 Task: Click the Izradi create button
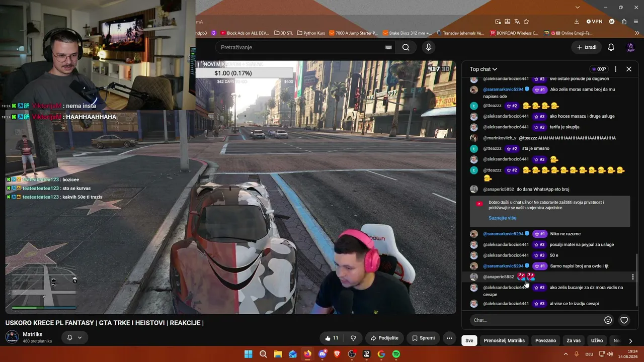587,47
